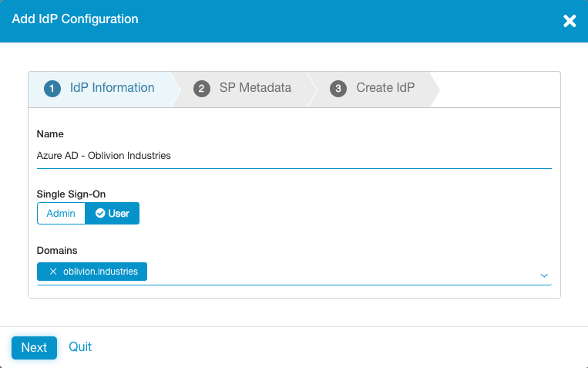Click the checkmark icon in User button
Screen dimensions: 588x368
(100, 214)
